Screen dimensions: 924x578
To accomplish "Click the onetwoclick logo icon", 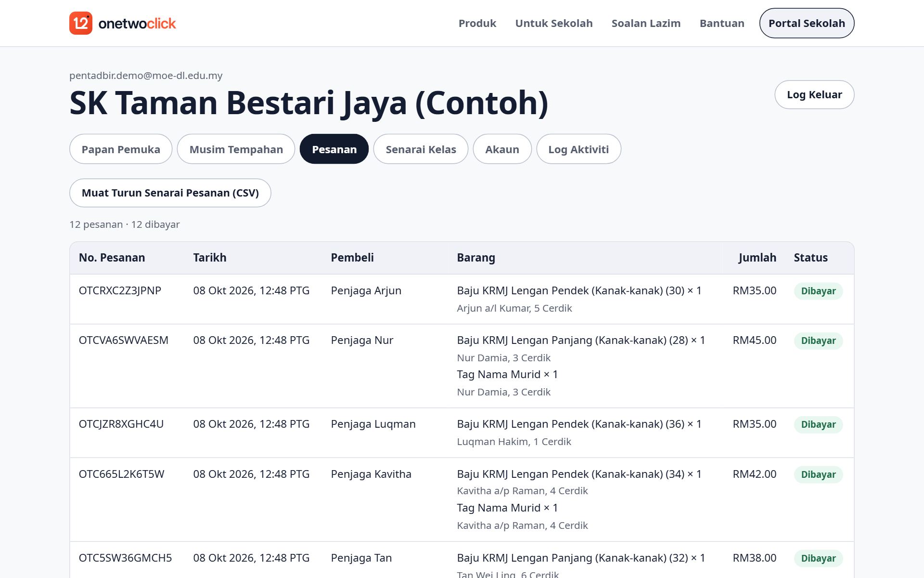I will pos(81,23).
